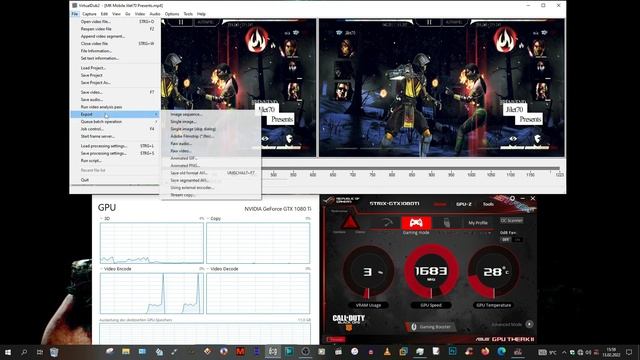The height and width of the screenshot is (360, 640).
Task: Open the Help menu
Action: click(x=201, y=14)
